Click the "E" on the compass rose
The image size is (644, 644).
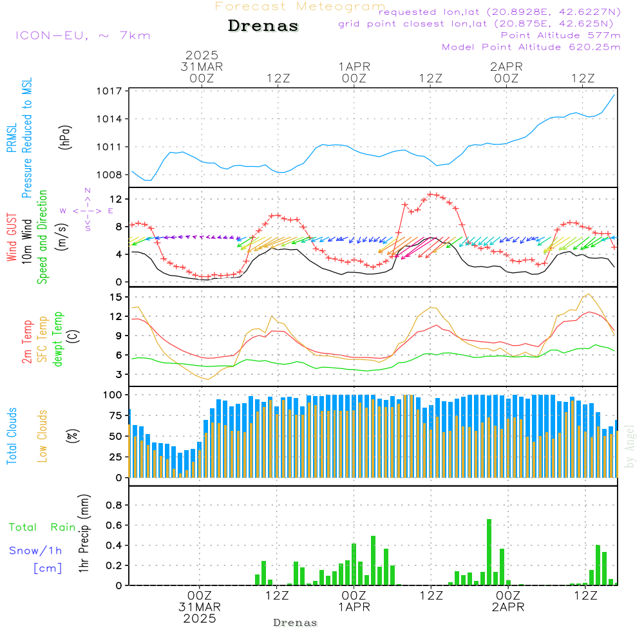(111, 211)
